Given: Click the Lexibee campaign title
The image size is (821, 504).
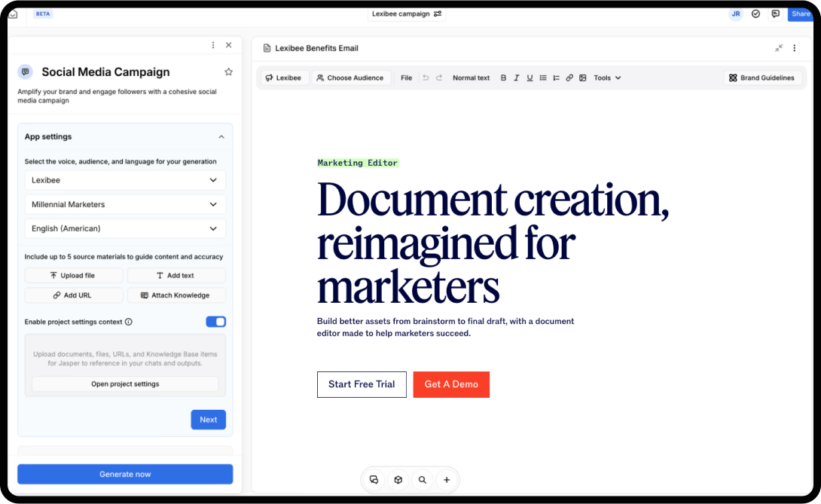Looking at the screenshot, I should [x=401, y=14].
